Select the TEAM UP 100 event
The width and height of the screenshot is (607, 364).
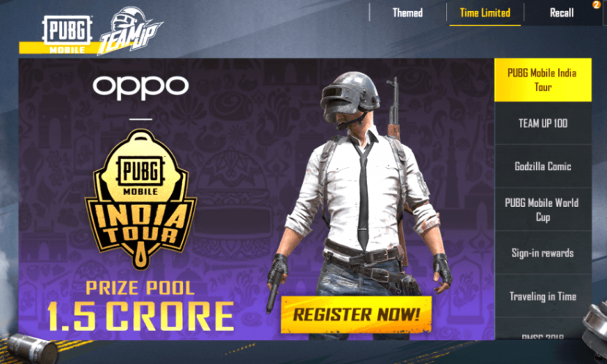[x=543, y=124]
